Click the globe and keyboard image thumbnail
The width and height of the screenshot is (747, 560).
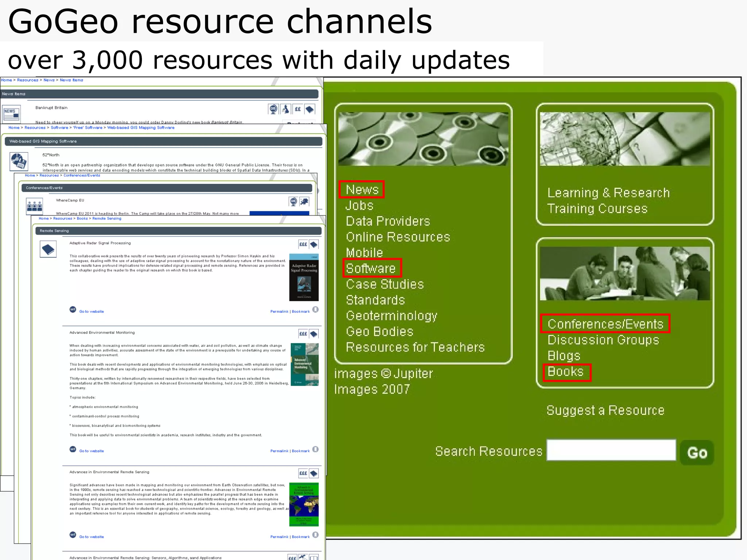625,139
